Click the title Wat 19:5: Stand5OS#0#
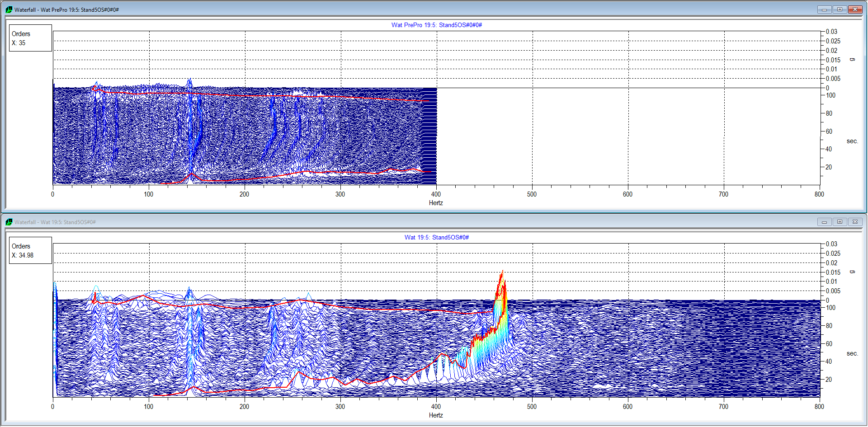868x427 pixels. click(x=437, y=237)
